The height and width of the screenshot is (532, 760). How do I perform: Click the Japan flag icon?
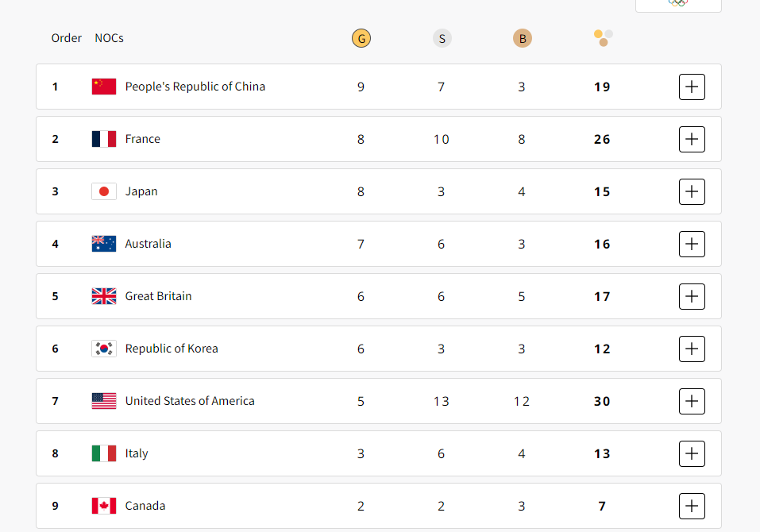pos(104,191)
